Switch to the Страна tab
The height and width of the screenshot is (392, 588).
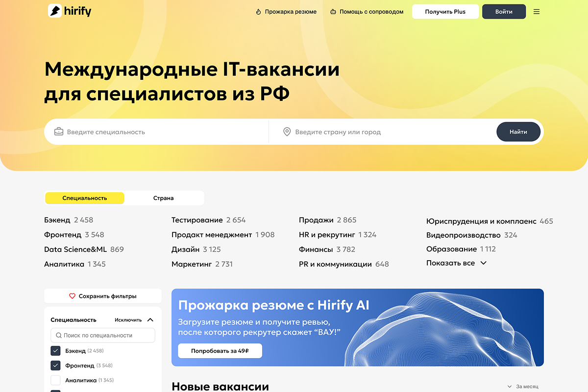164,198
